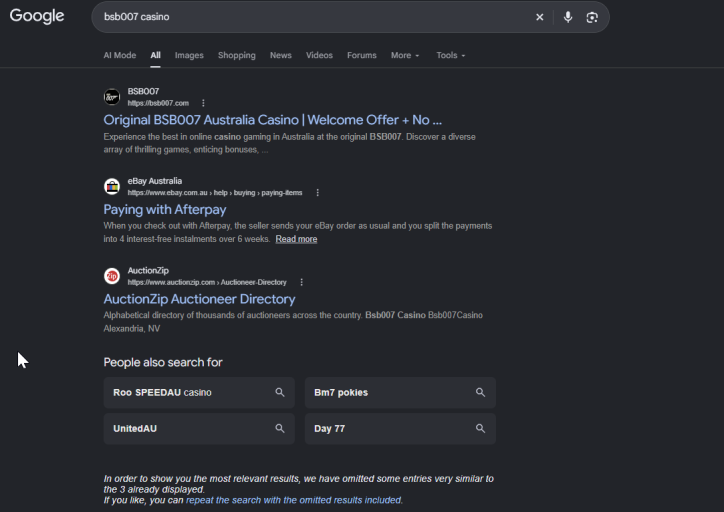Viewport: 724px width, 512px height.
Task: Open the Videos tab
Action: 319,55
